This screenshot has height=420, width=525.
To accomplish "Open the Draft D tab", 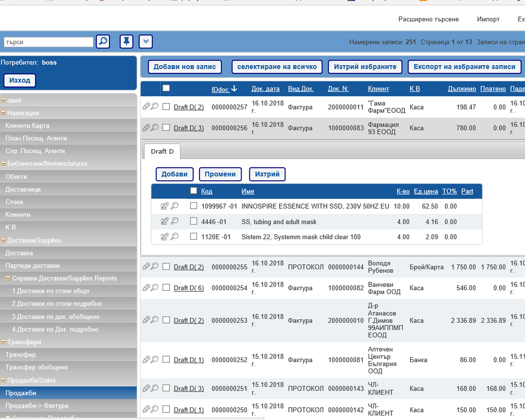I will pyautogui.click(x=162, y=151).
